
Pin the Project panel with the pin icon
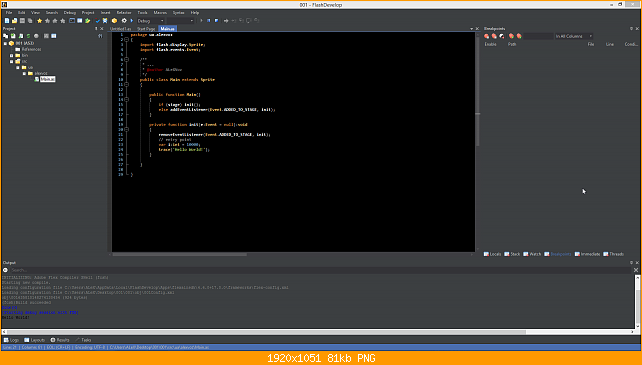coord(96,29)
